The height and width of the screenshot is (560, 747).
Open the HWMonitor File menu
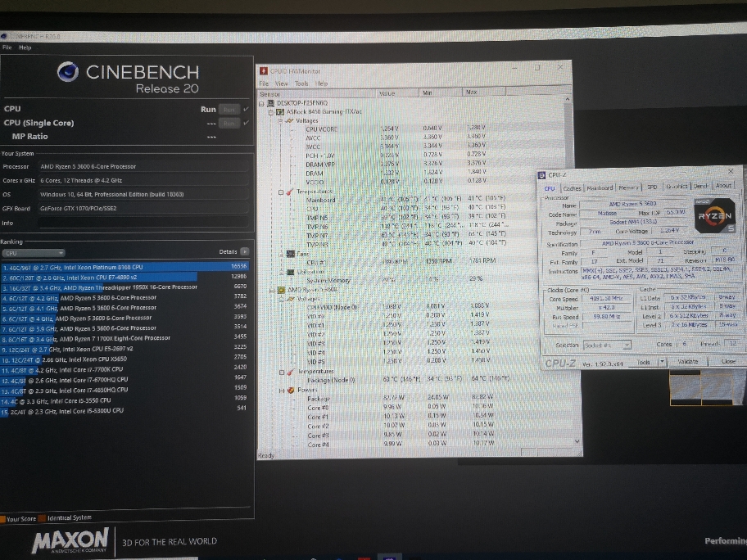264,84
